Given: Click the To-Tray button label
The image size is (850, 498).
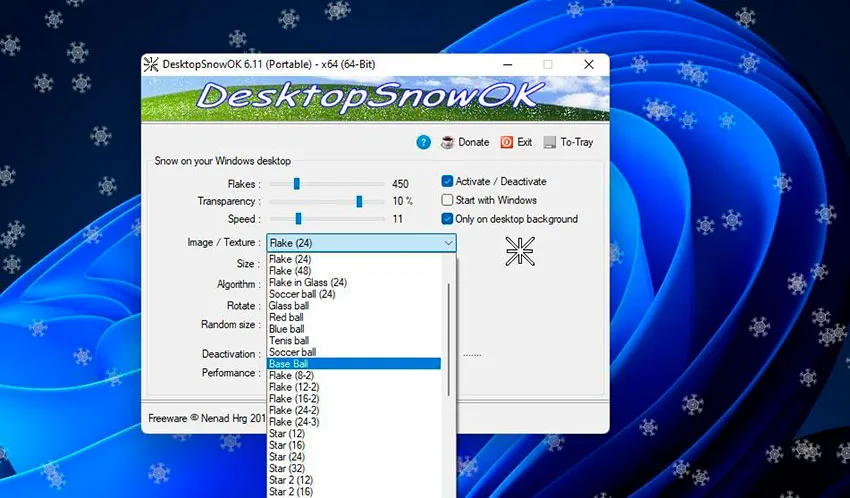Looking at the screenshot, I should point(577,142).
